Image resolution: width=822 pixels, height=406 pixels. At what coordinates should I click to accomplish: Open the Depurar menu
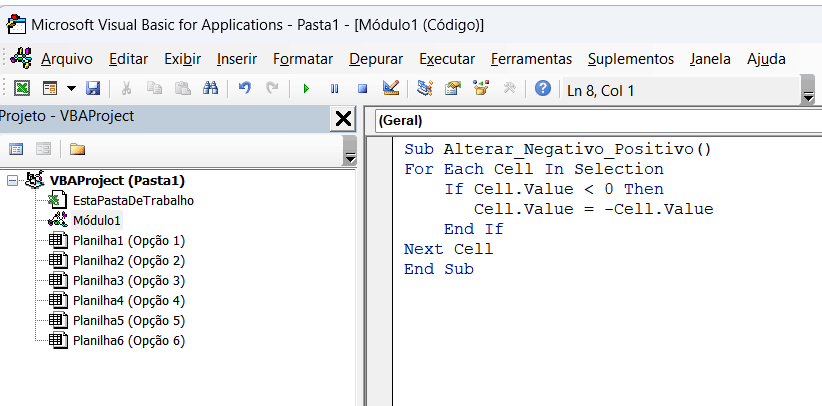(x=376, y=59)
